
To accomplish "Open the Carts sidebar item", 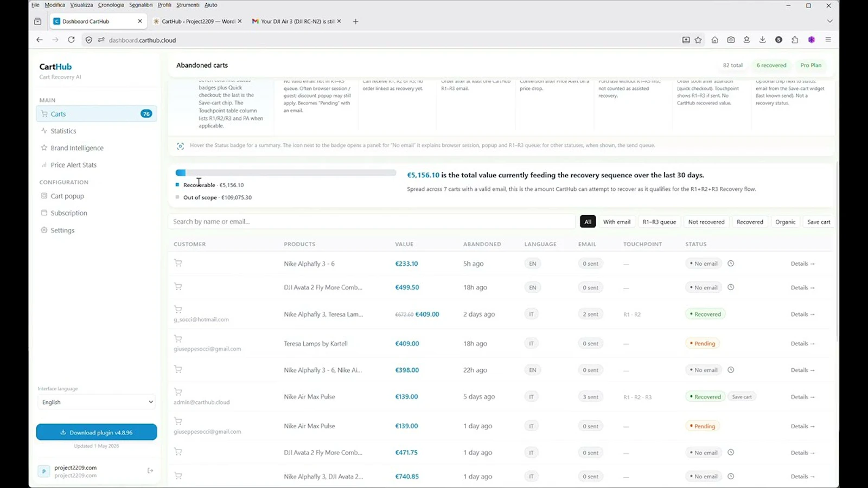I will pos(97,114).
